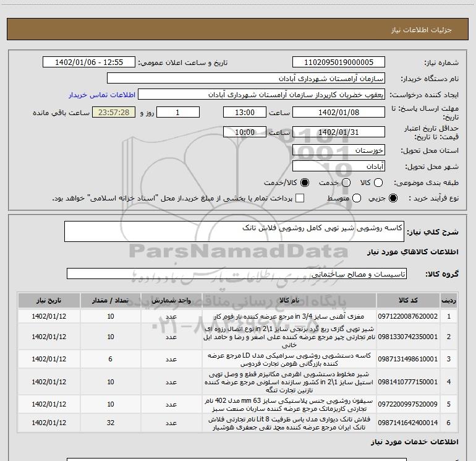Screen dimensions: 476x461
Task: Click the سیفون روشویی پلاستیکی item name
Action: (x=289, y=405)
